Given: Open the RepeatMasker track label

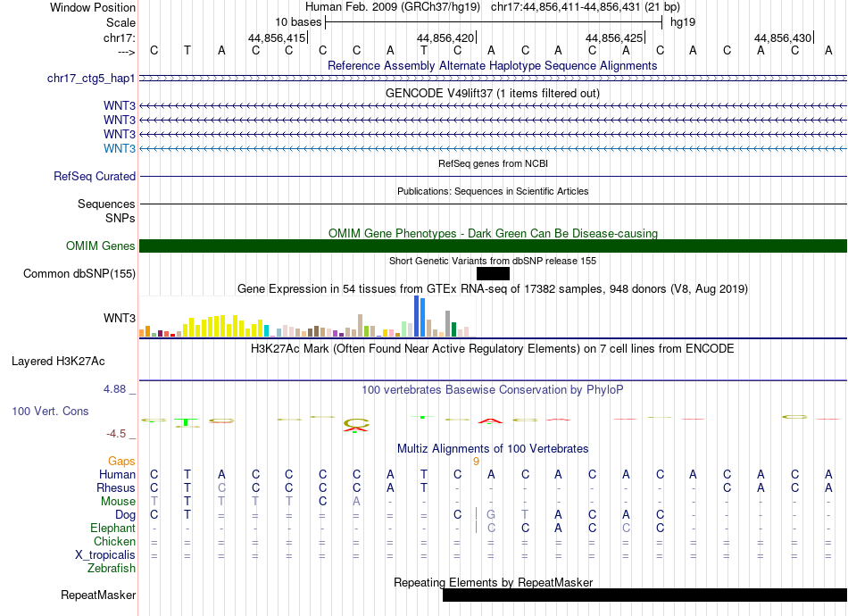Looking at the screenshot, I should pyautogui.click(x=98, y=595).
